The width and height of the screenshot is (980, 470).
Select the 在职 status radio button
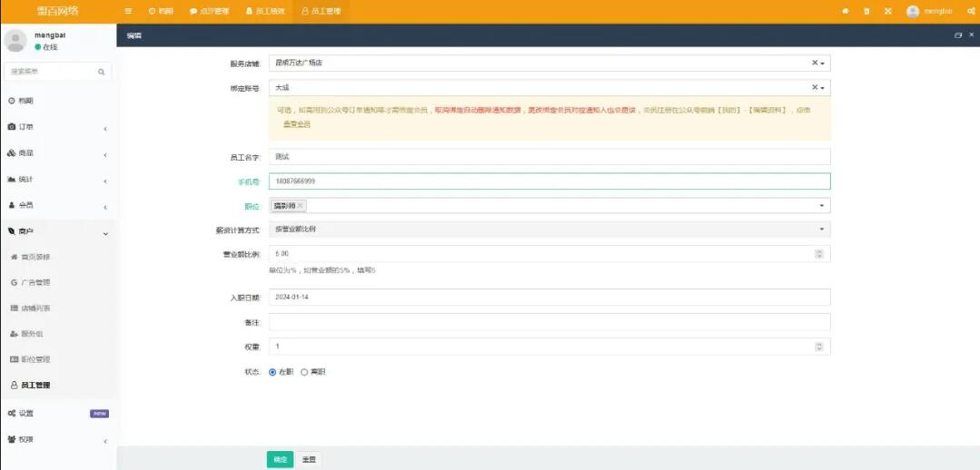pyautogui.click(x=272, y=372)
